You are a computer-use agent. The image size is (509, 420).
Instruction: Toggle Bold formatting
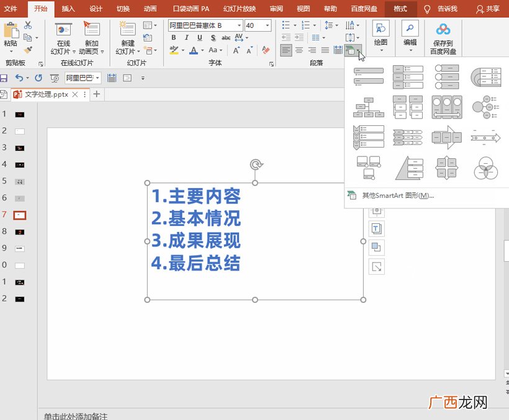[x=174, y=38]
